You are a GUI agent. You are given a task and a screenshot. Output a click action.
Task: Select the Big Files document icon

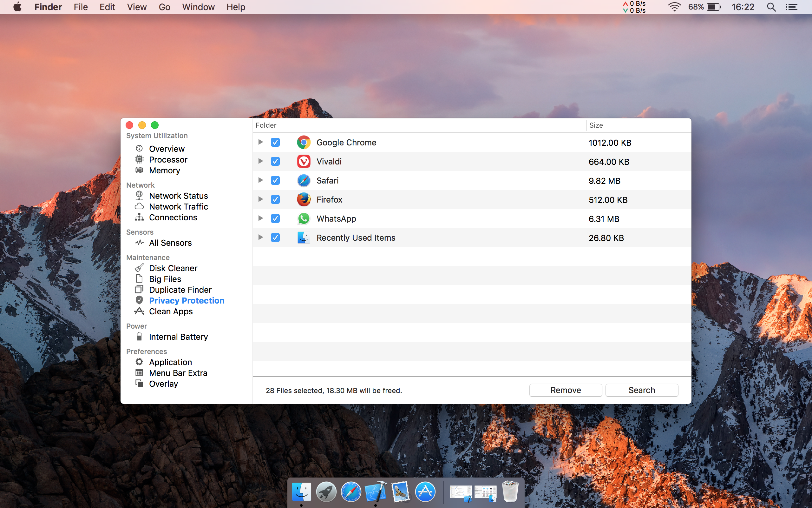click(139, 278)
